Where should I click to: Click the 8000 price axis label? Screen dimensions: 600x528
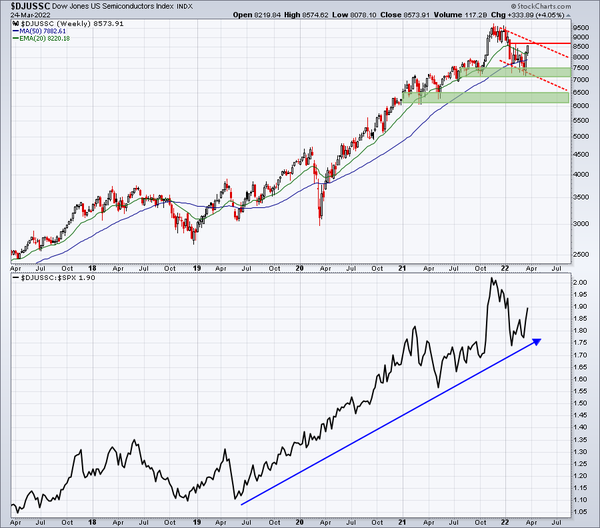580,57
